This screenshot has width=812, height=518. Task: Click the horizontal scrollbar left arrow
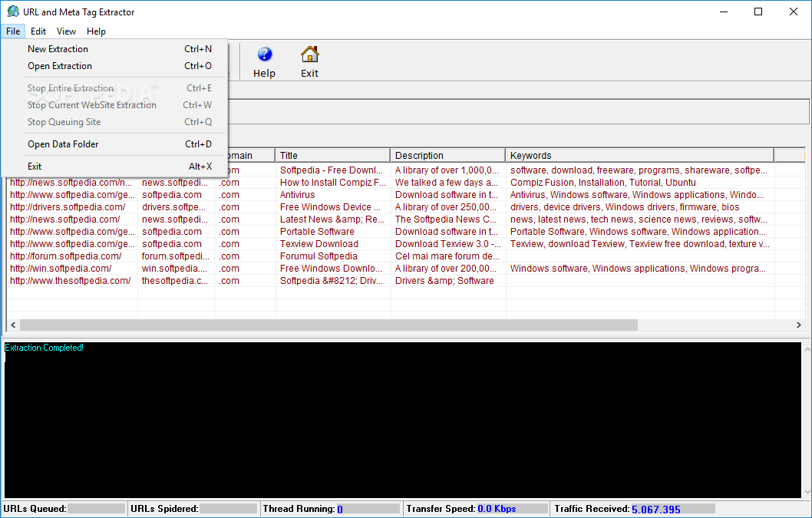click(14, 325)
